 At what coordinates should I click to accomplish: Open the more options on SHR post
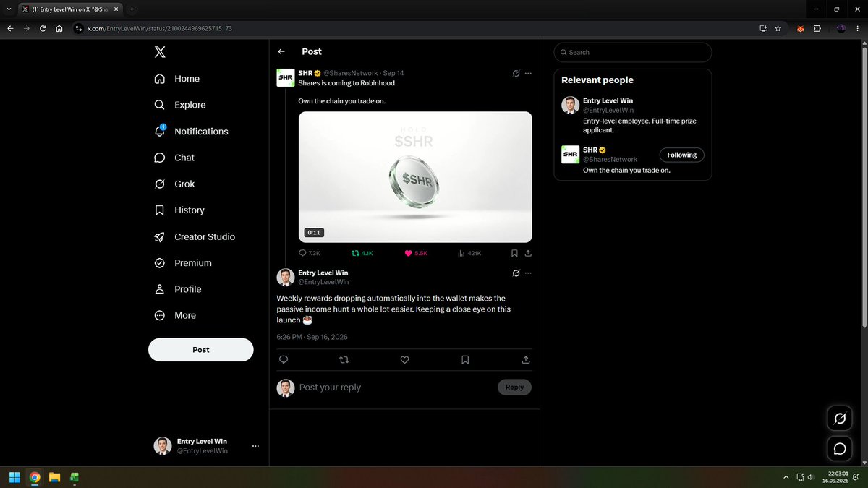click(528, 73)
